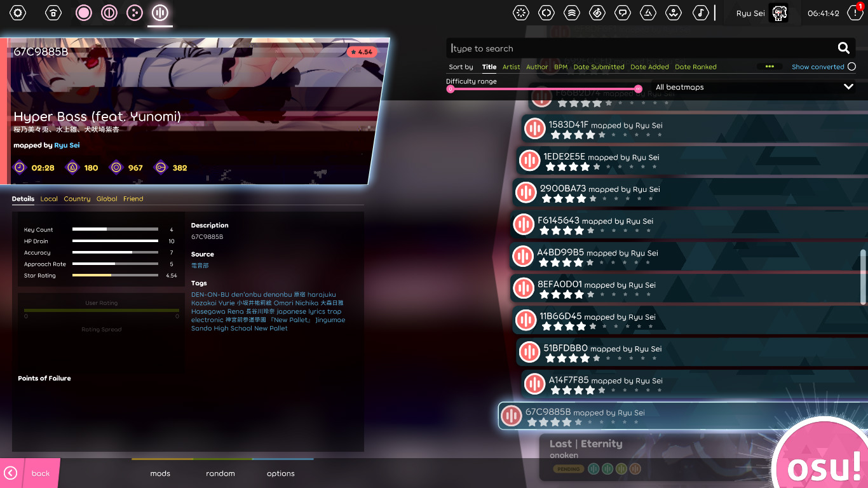Image resolution: width=868 pixels, height=488 pixels.
Task: Open the chat overlay
Action: click(622, 13)
